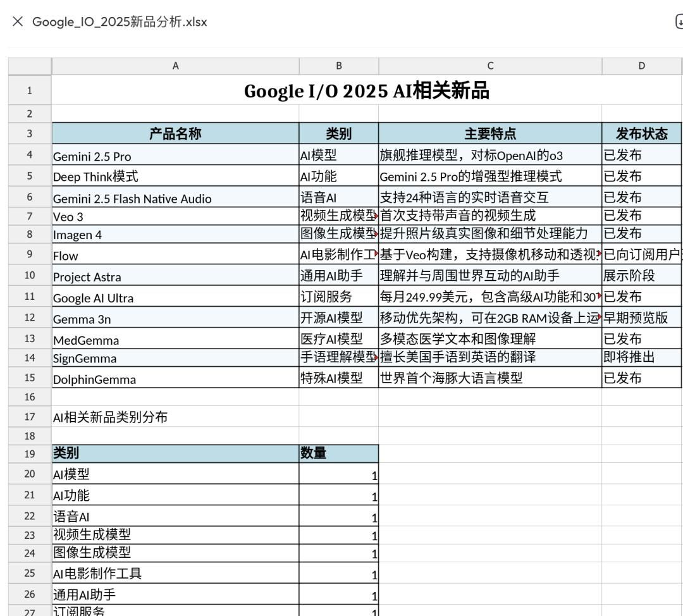Click '支持24种语言的实时语音交互' cell
Screen dimensions: 683x616
tap(490, 197)
